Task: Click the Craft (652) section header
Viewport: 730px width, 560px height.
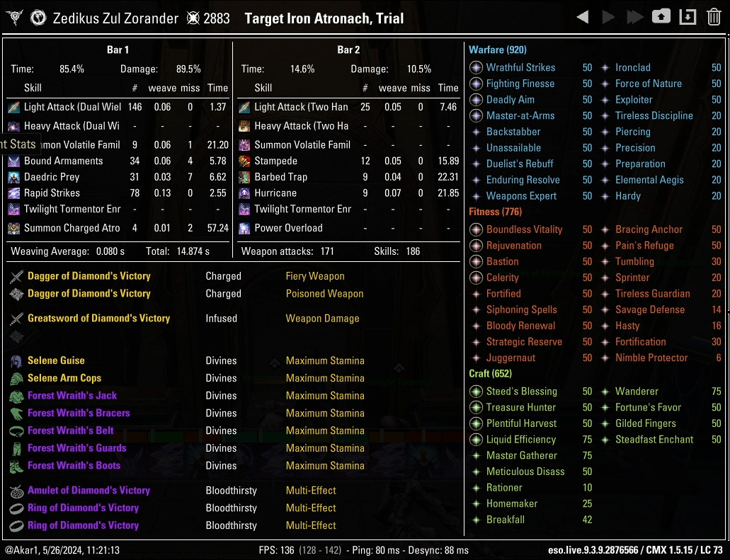Action: click(490, 374)
